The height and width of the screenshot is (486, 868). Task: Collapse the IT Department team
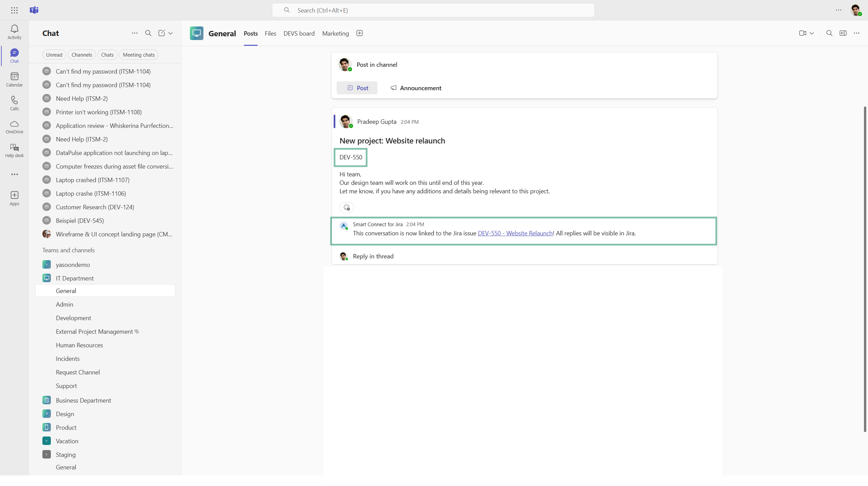[x=75, y=278]
